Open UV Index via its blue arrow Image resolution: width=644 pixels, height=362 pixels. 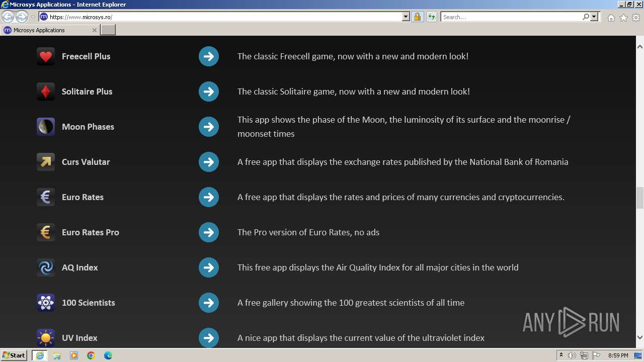coord(209,338)
